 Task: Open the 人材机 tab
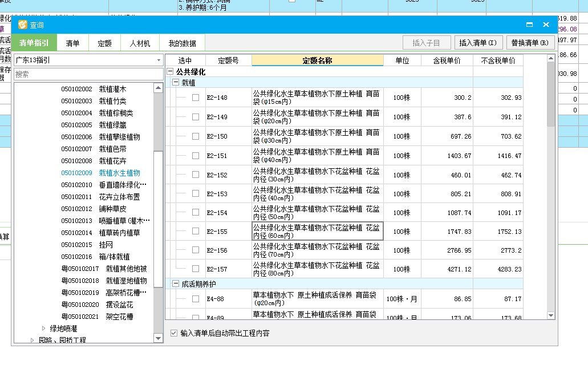pos(140,43)
